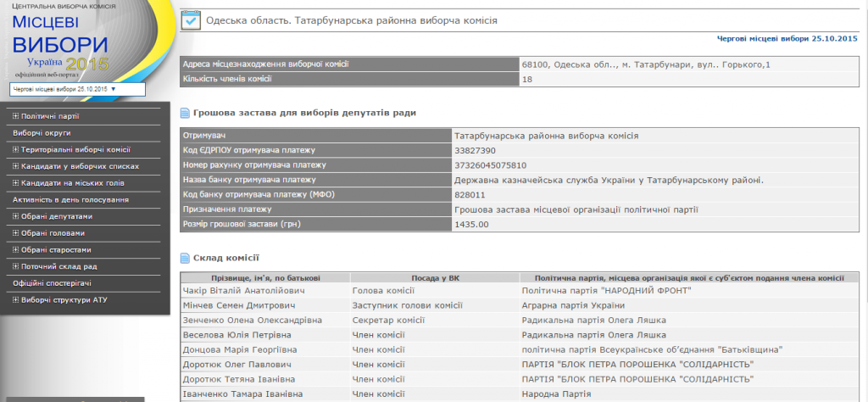
Task: Expand Кандидати на міських голів plus icon
Action: click(15, 183)
